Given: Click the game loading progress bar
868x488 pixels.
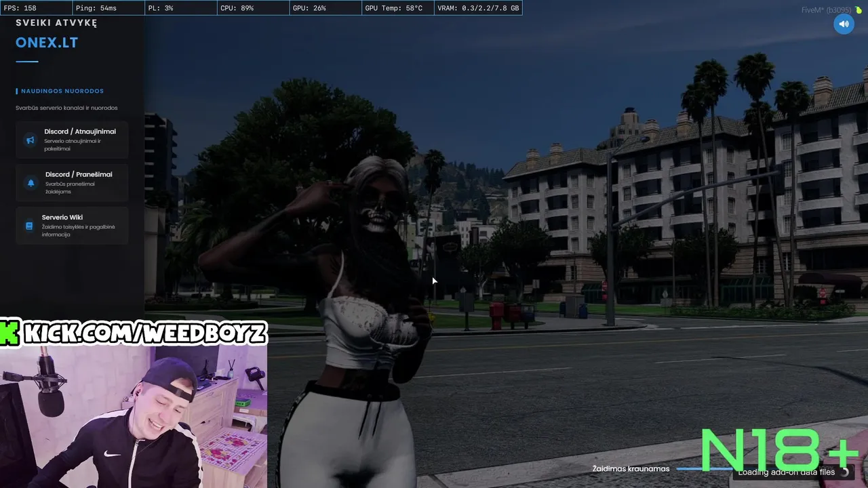Looking at the screenshot, I should point(705,469).
